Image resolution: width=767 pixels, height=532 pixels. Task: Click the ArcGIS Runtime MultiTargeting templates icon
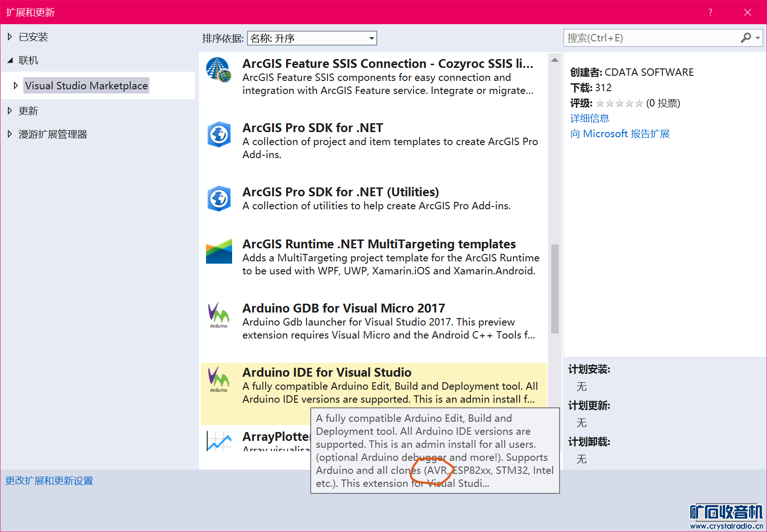[219, 251]
